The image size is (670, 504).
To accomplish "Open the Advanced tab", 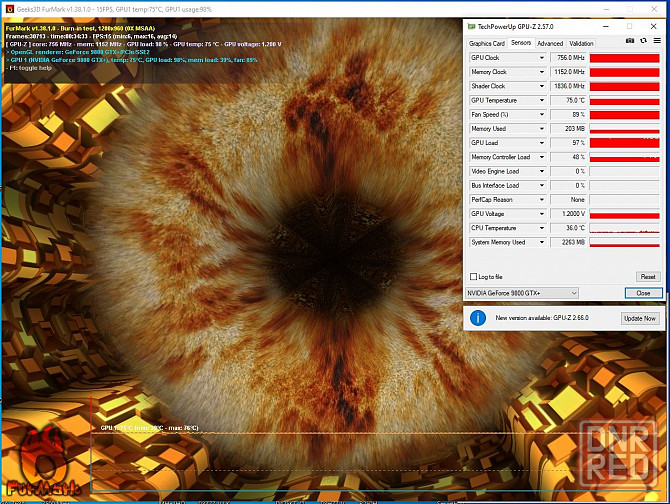I will pyautogui.click(x=550, y=43).
